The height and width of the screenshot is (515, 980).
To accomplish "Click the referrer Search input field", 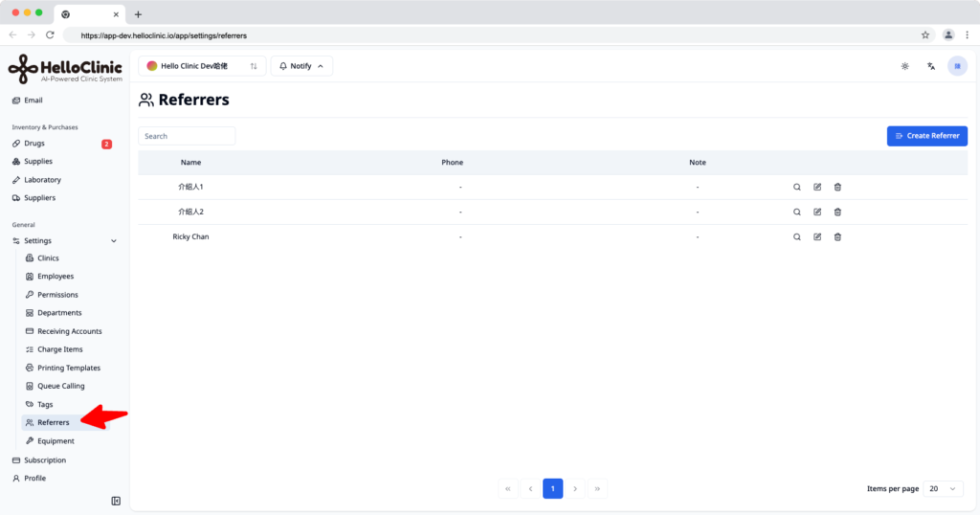I will pos(187,136).
